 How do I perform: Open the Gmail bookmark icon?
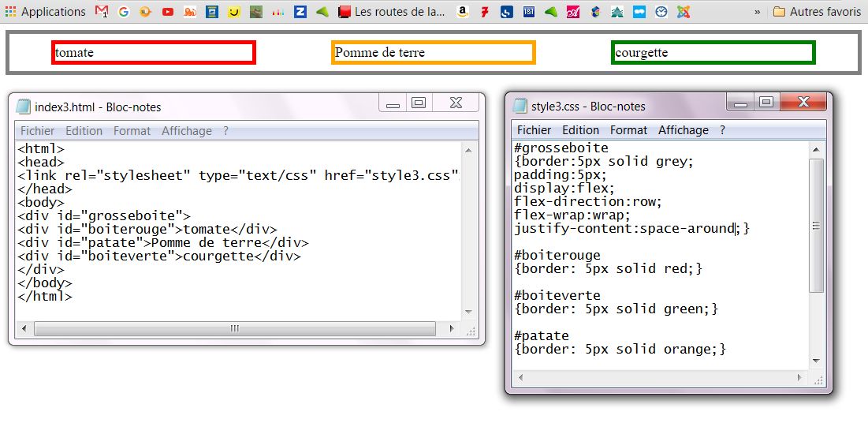click(102, 12)
